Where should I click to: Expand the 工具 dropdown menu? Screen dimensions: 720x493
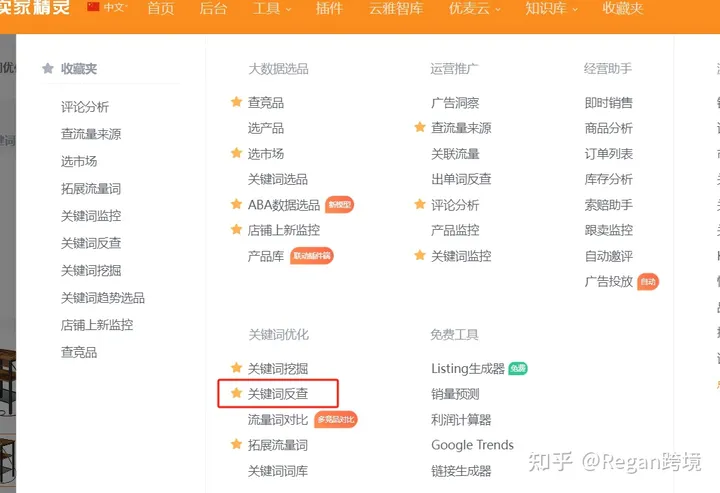[x=272, y=8]
